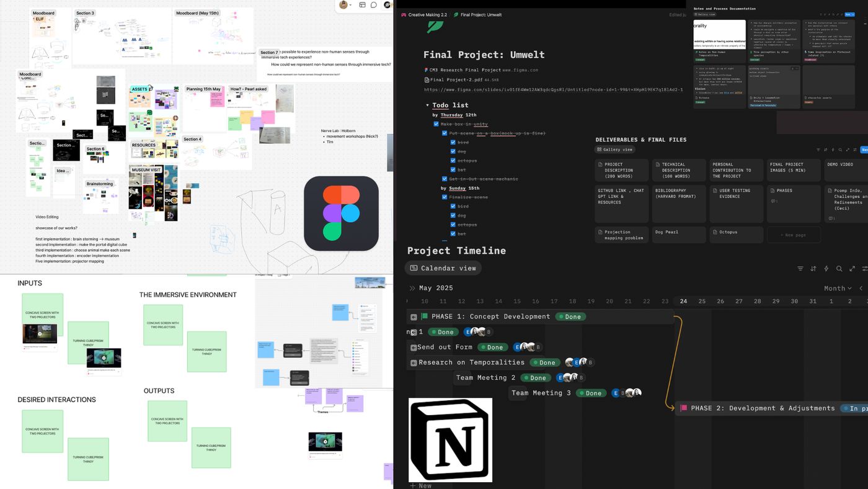Uncheck 'Get in-Out scene mechanic' todo
This screenshot has height=489, width=868.
445,179
